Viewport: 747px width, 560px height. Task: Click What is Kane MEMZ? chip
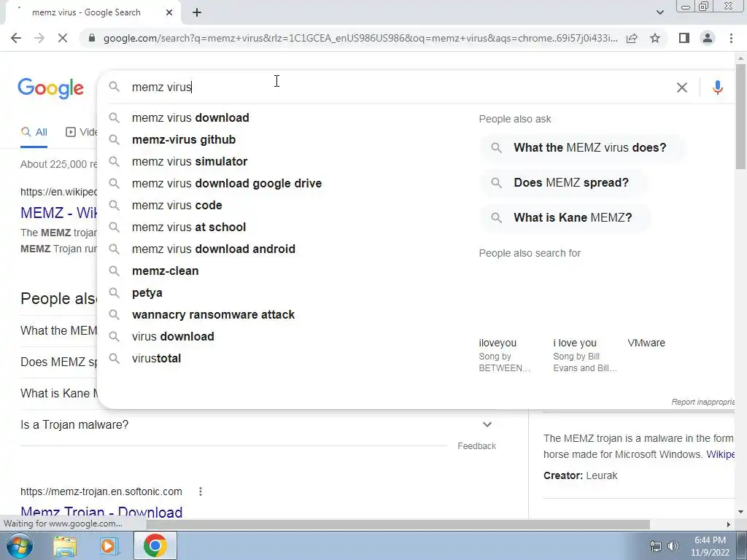click(x=565, y=217)
